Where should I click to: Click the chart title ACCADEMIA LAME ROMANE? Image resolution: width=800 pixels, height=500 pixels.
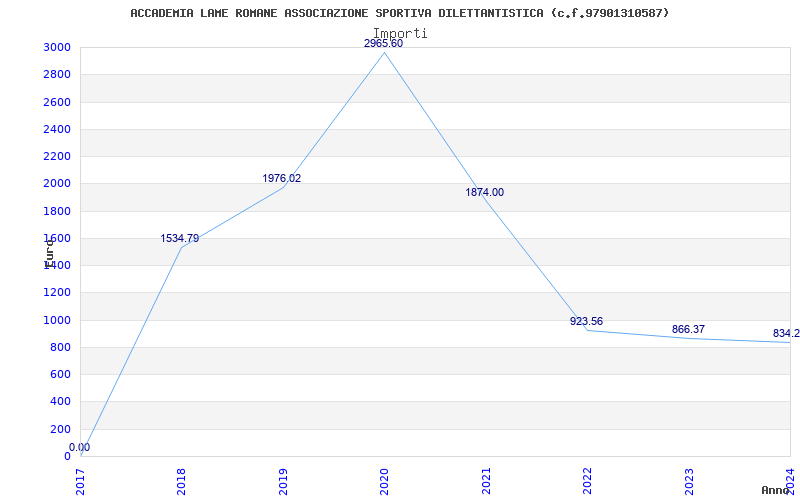coord(399,13)
